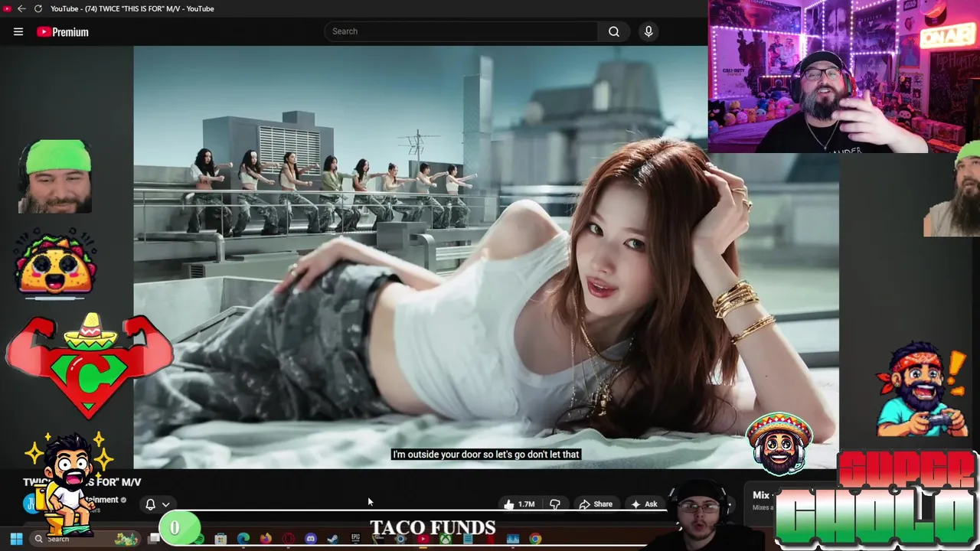The image size is (980, 551).
Task: Start voice search with microphone icon
Action: tap(648, 31)
